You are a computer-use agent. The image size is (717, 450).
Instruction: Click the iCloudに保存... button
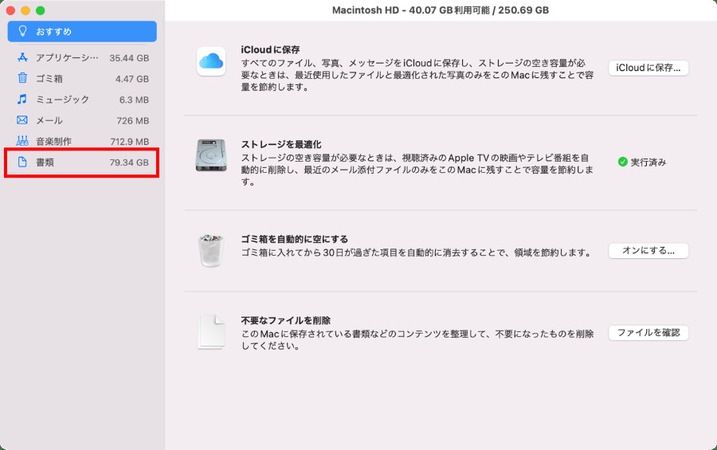click(x=648, y=68)
